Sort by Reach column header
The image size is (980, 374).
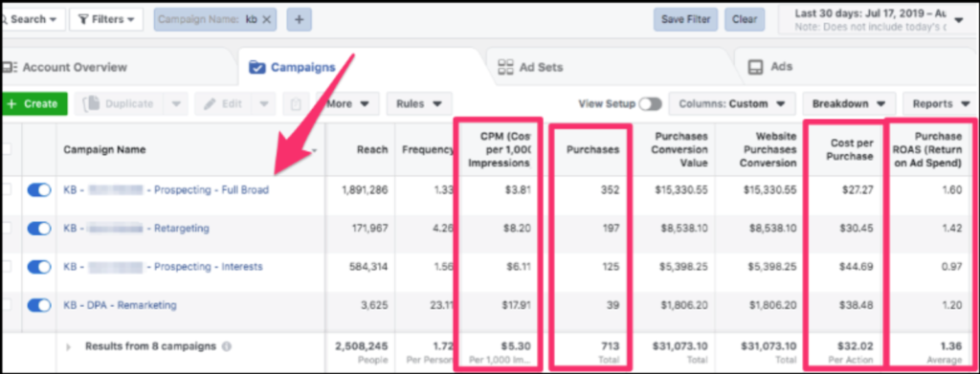click(x=372, y=150)
